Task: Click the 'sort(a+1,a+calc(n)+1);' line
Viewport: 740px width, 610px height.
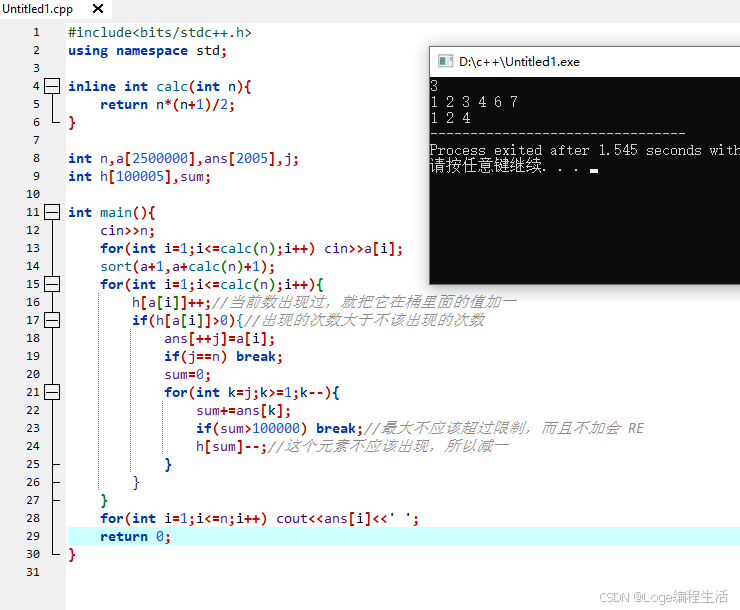Action: [187, 267]
